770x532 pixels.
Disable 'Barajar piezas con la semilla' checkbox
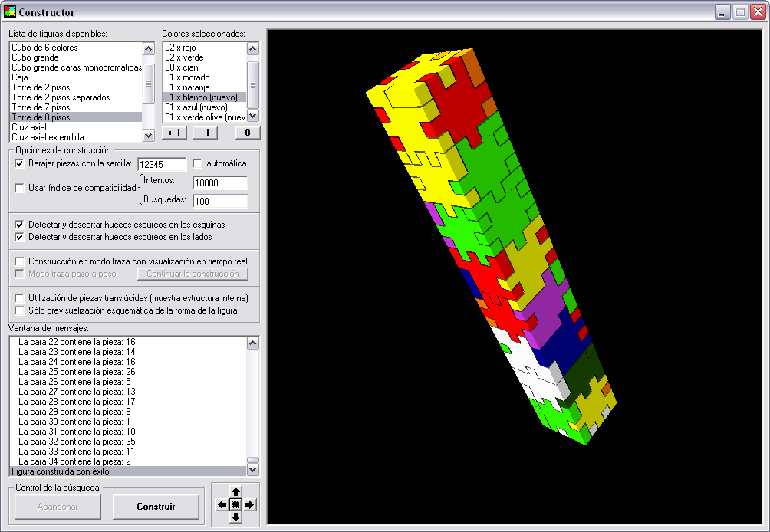pyautogui.click(x=20, y=163)
